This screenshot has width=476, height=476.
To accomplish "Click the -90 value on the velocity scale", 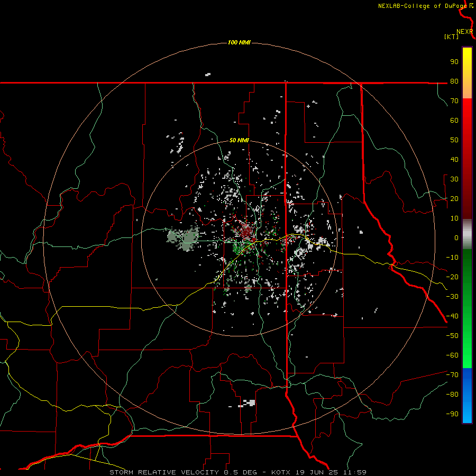I will [x=452, y=414].
